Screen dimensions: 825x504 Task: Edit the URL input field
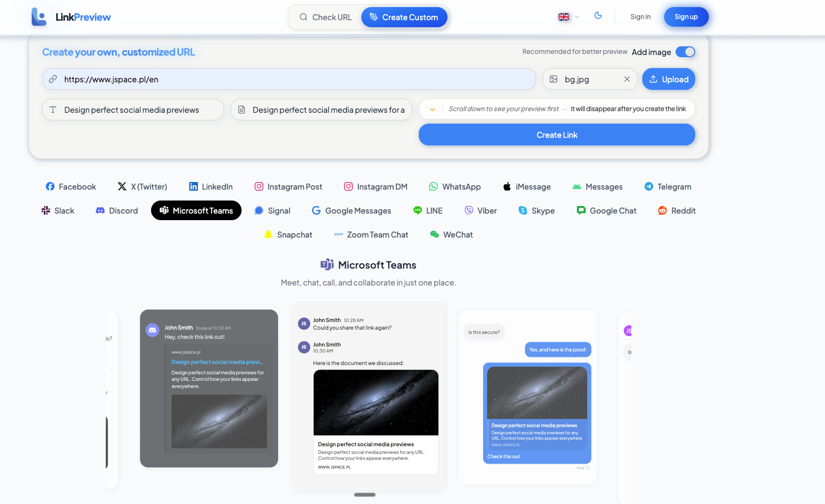click(x=289, y=79)
